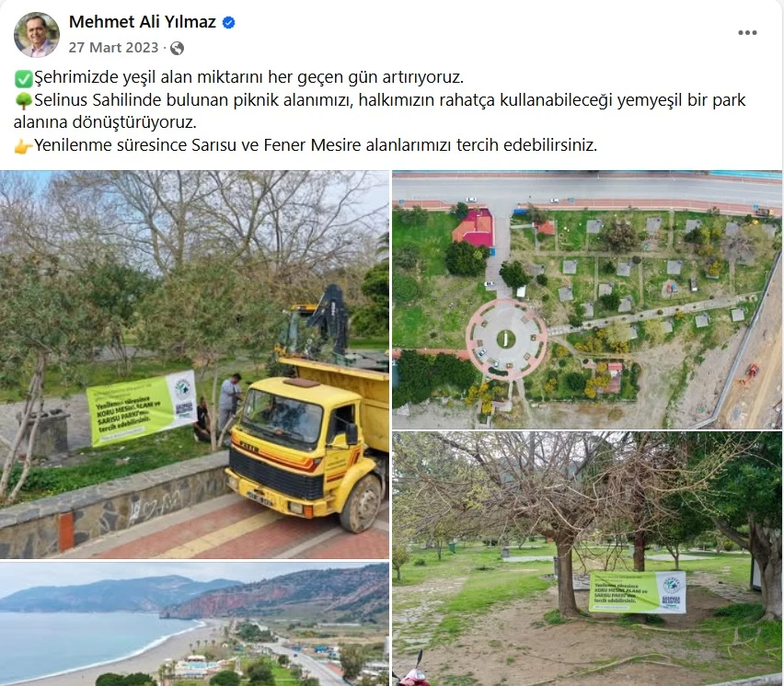The height and width of the screenshot is (686, 784).
Task: Open the three-dot post options menu
Action: point(747,32)
